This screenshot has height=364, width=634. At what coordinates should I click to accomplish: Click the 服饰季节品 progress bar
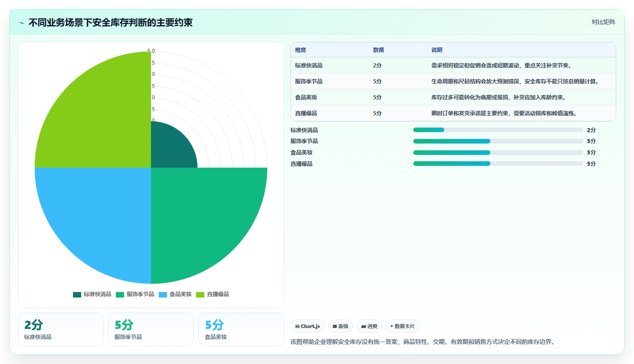[498, 141]
